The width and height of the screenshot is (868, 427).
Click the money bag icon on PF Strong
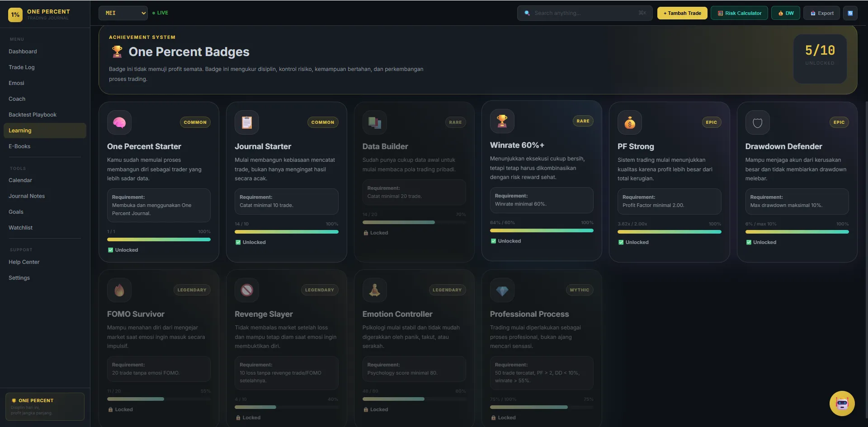tap(630, 122)
